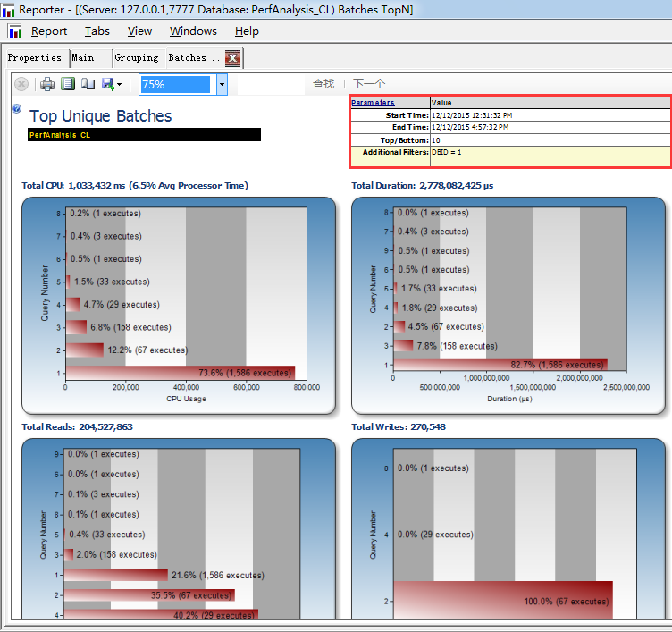Click the Duration (µs) axis label
The height and width of the screenshot is (632, 672).
coord(509,399)
